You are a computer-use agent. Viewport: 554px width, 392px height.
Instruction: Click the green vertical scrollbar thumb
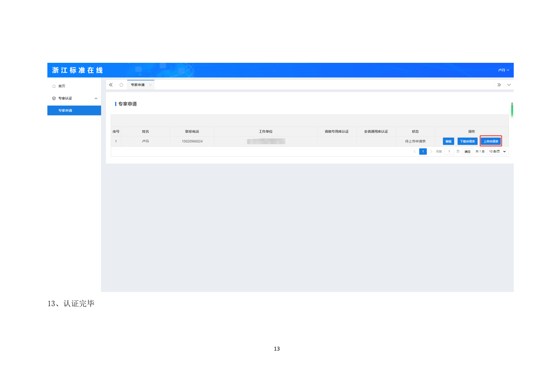coord(512,110)
